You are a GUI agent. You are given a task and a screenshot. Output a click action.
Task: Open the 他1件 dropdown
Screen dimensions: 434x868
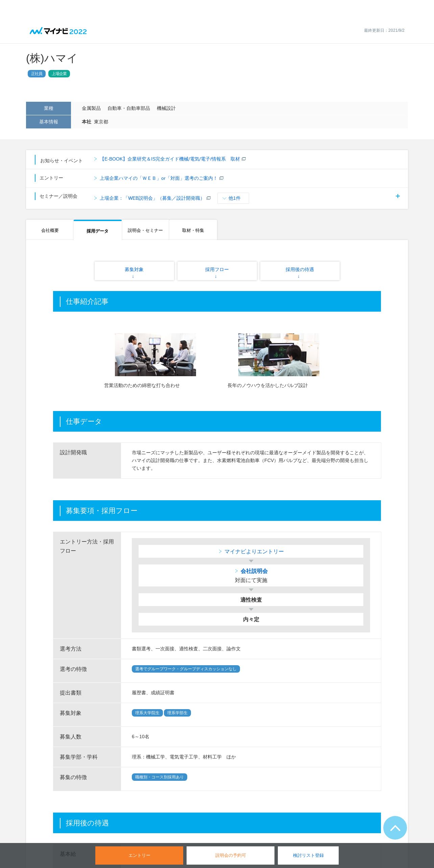pyautogui.click(x=233, y=198)
